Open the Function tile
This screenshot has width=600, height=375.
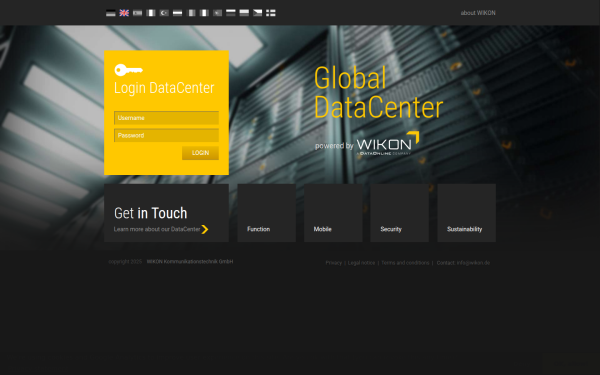tap(267, 213)
